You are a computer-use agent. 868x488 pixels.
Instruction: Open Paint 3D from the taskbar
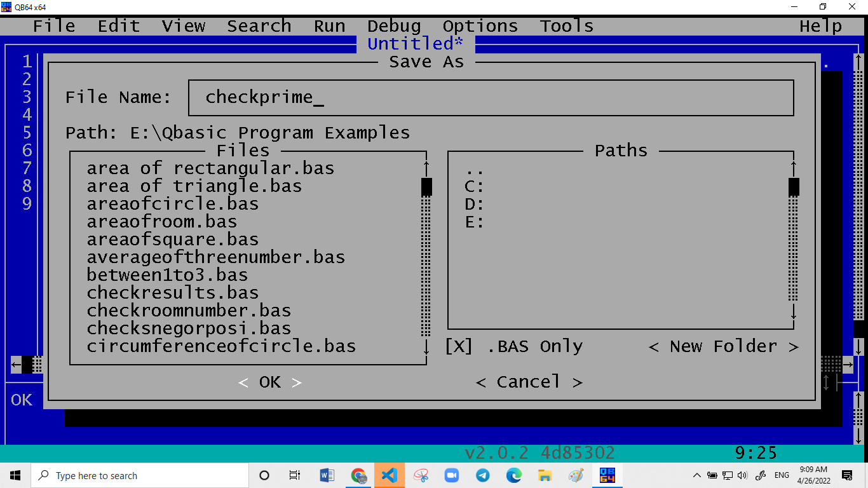576,475
